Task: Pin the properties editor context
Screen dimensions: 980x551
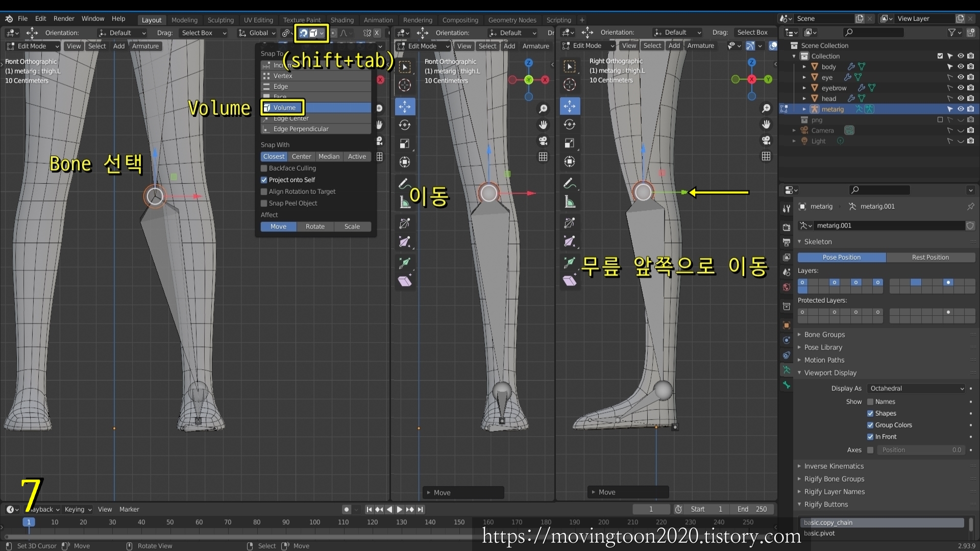Action: 970,207
